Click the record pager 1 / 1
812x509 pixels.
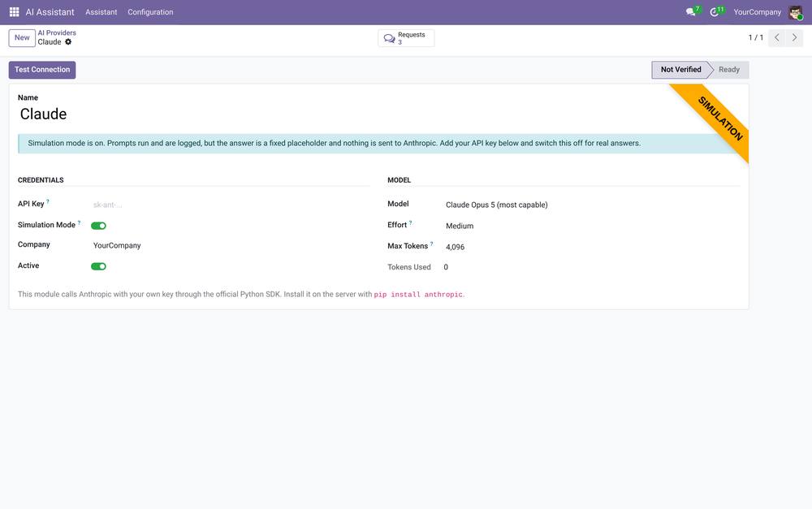(755, 38)
